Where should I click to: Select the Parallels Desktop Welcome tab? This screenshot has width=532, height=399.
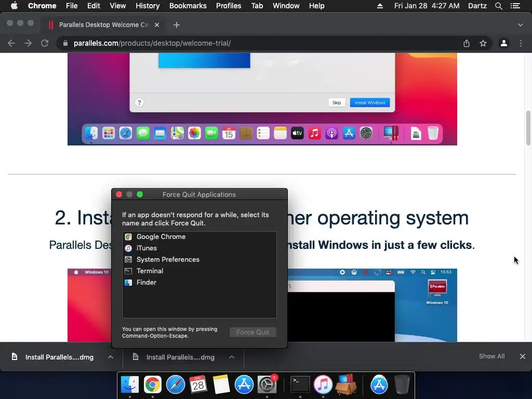tap(103, 25)
